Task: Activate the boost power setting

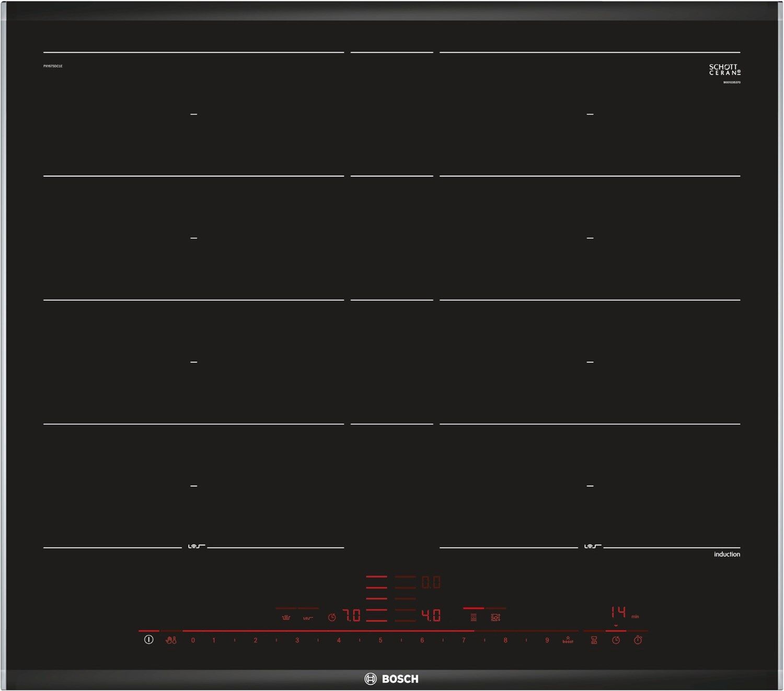Action: pyautogui.click(x=568, y=640)
